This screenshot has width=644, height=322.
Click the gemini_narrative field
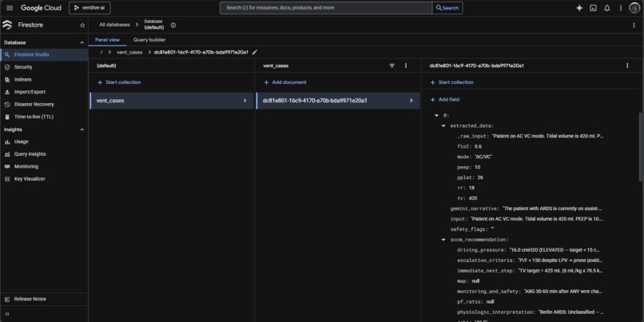pyautogui.click(x=527, y=209)
